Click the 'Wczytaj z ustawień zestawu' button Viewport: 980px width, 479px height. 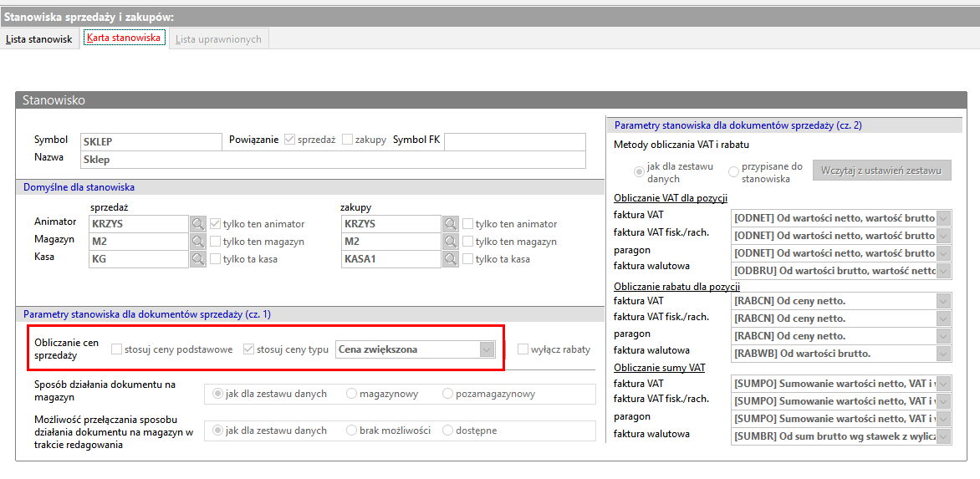tap(882, 170)
